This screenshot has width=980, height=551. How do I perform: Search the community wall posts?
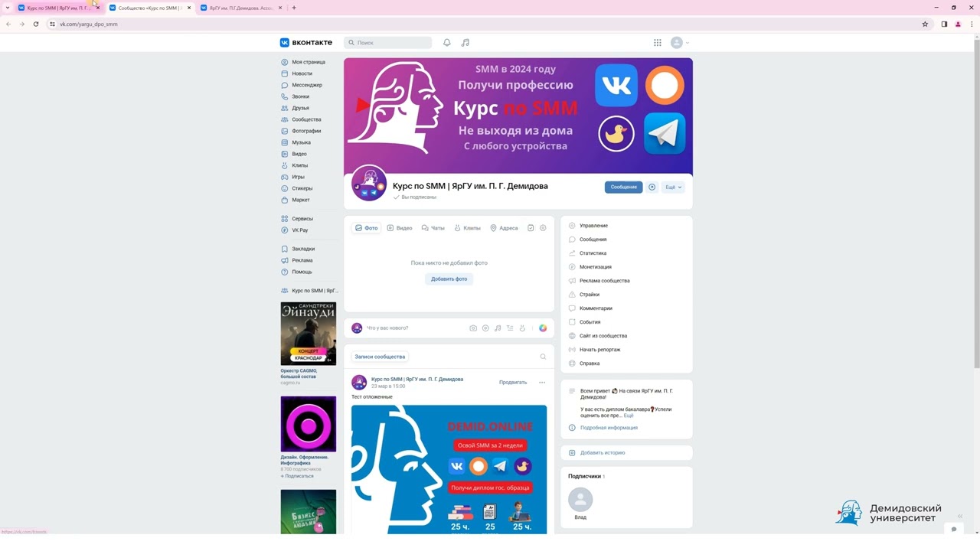point(543,357)
